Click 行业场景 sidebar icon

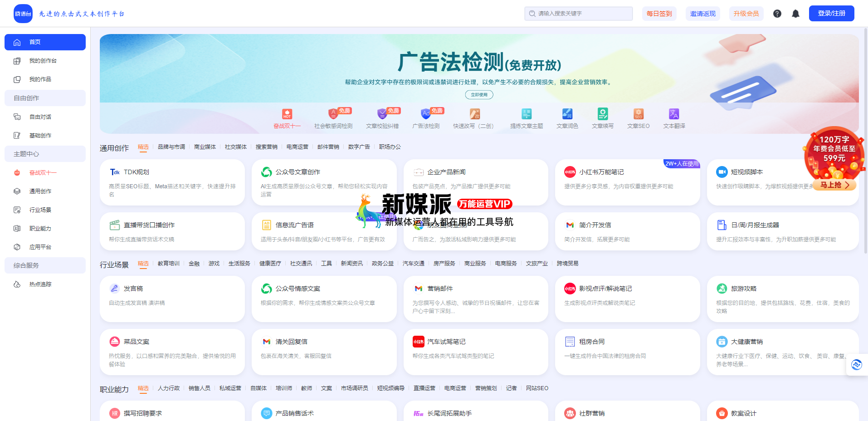[x=17, y=210]
